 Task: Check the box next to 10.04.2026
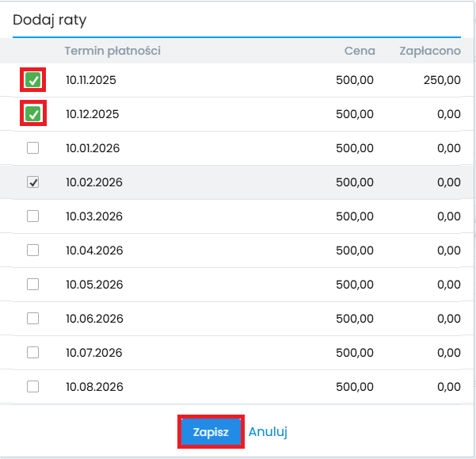pos(32,251)
